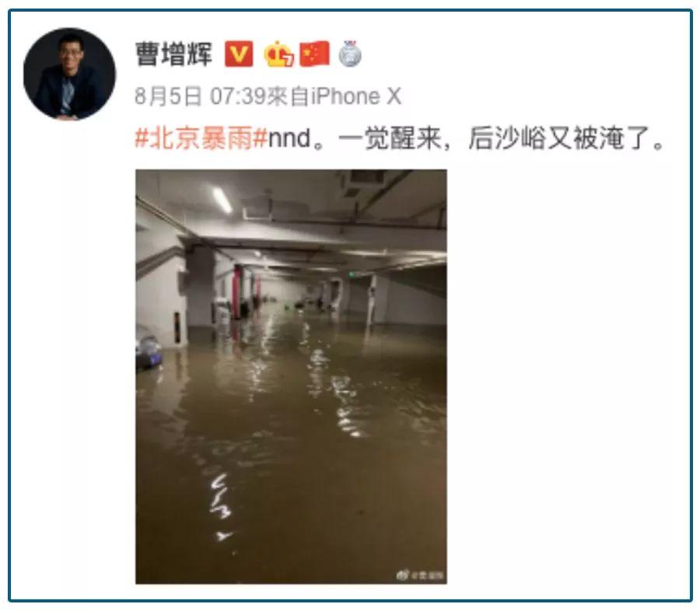Click the orange V verified badge
Image resolution: width=700 pixels, height=611 pixels.
click(x=239, y=54)
